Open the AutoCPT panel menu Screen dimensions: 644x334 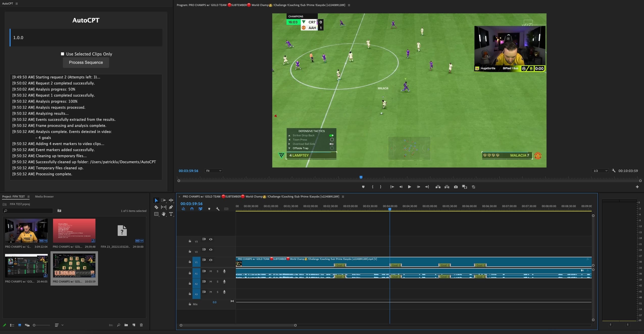tap(17, 4)
